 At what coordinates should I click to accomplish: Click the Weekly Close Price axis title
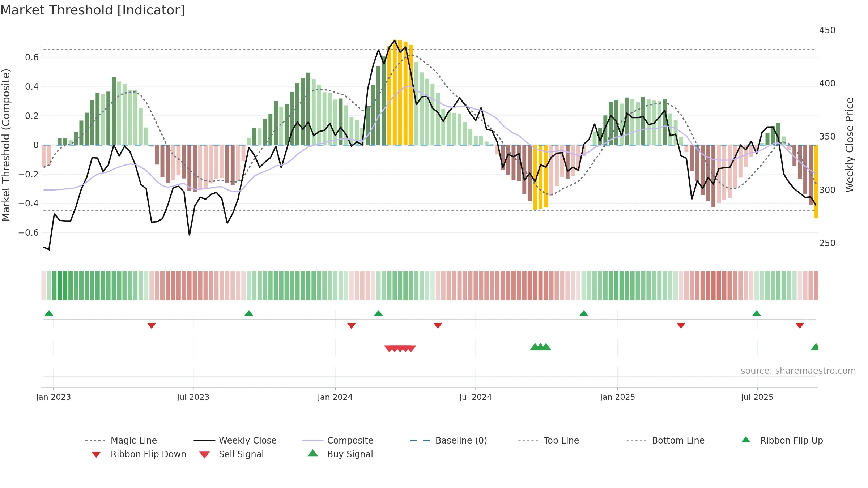click(850, 145)
